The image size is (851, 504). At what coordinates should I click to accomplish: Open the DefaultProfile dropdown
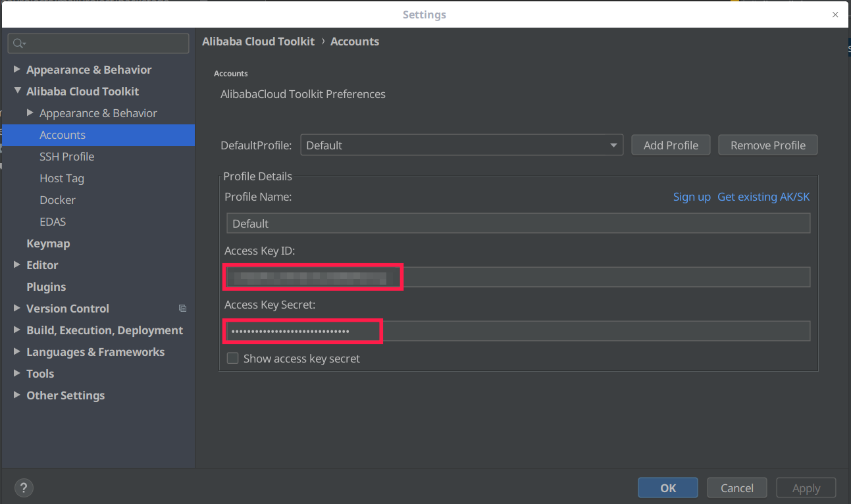click(x=461, y=145)
